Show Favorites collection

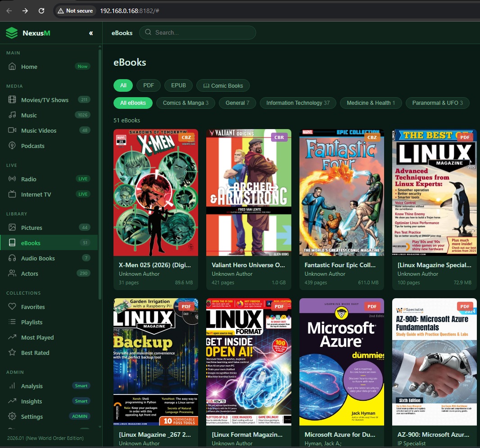point(33,307)
